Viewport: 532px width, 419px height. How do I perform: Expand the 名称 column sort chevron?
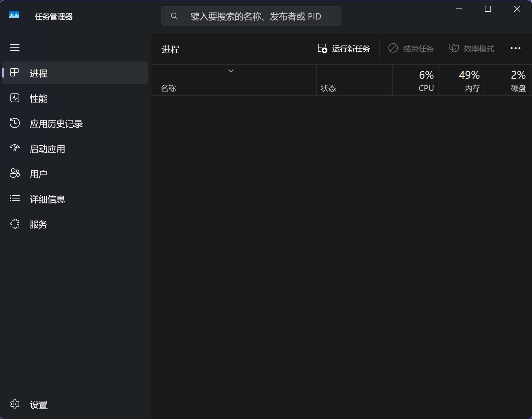point(231,70)
